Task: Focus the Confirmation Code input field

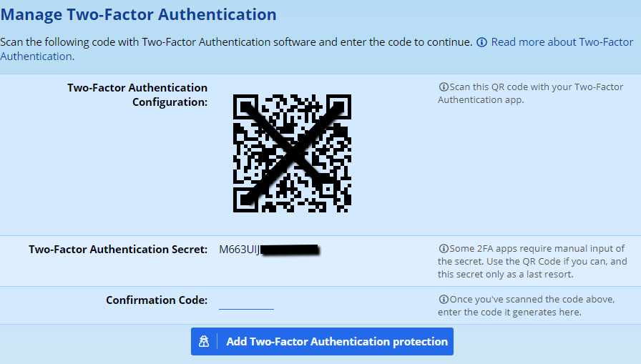Action: click(x=246, y=301)
